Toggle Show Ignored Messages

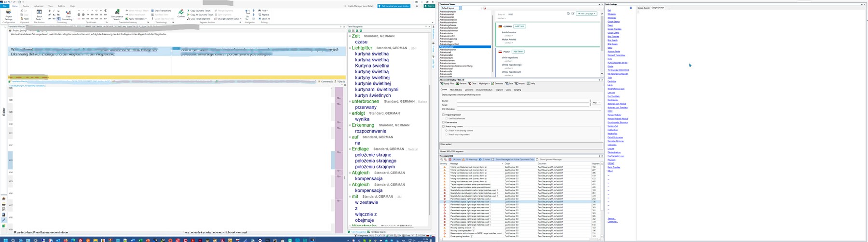(x=549, y=160)
